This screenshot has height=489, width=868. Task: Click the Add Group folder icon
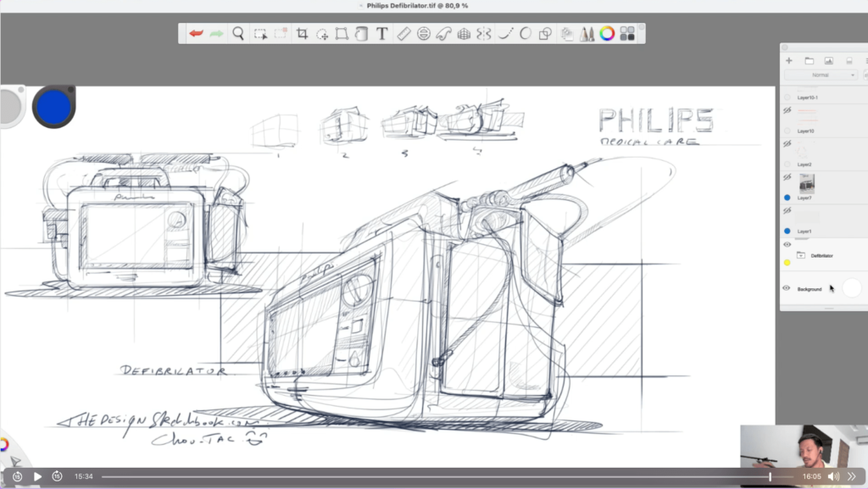tap(810, 60)
